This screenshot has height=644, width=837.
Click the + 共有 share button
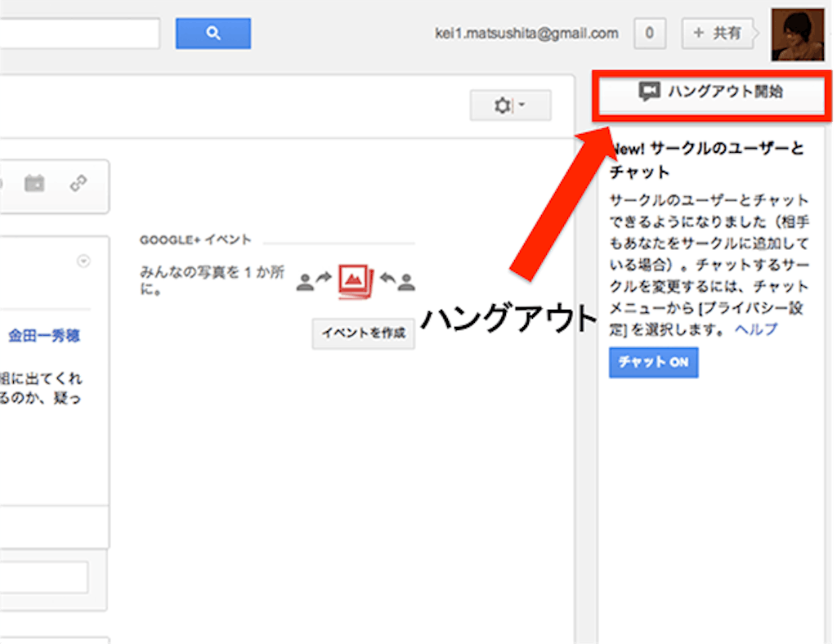(x=717, y=34)
